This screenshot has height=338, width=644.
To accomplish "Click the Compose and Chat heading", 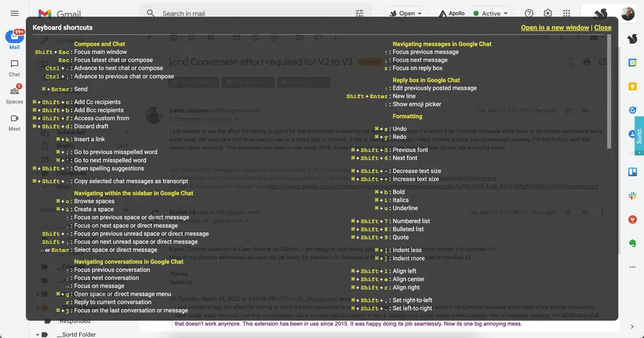I will tap(99, 44).
